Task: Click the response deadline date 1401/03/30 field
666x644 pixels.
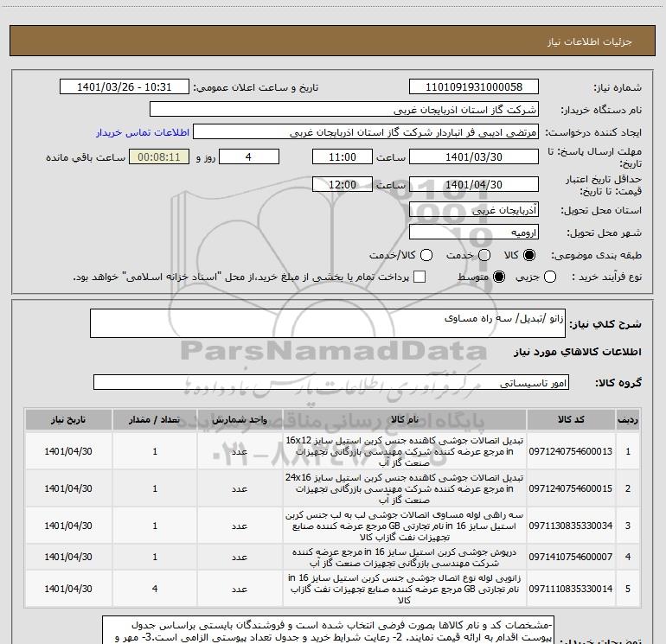Action: (474, 157)
